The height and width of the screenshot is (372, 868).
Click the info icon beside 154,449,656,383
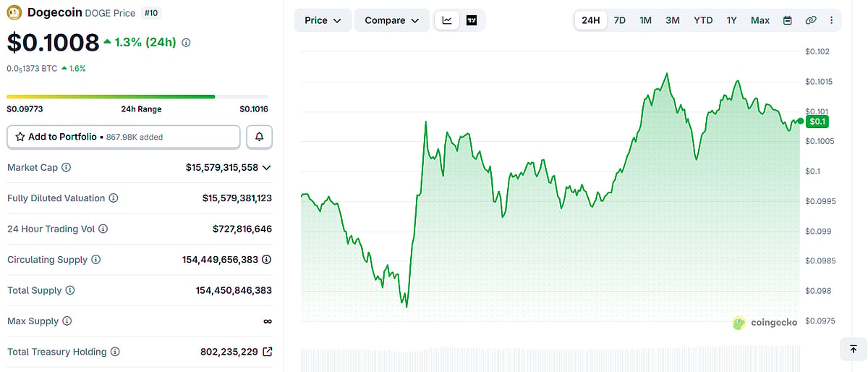[267, 260]
